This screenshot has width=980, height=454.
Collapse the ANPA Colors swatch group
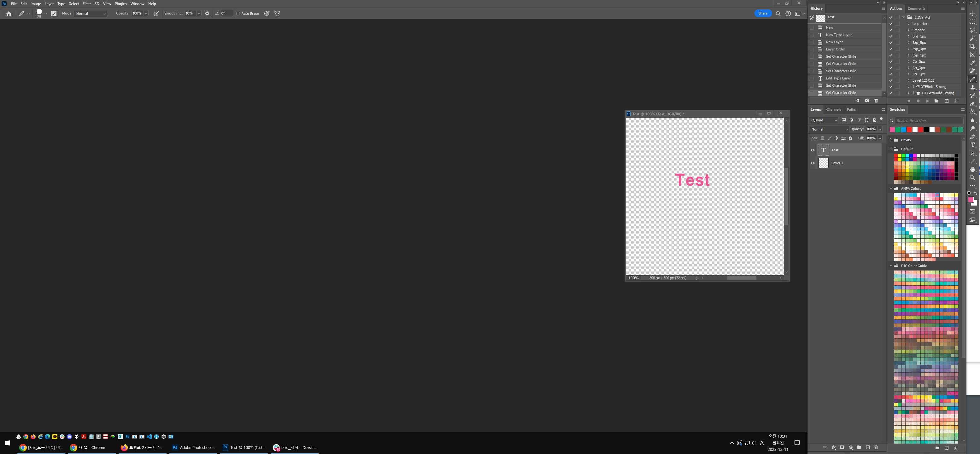click(891, 188)
